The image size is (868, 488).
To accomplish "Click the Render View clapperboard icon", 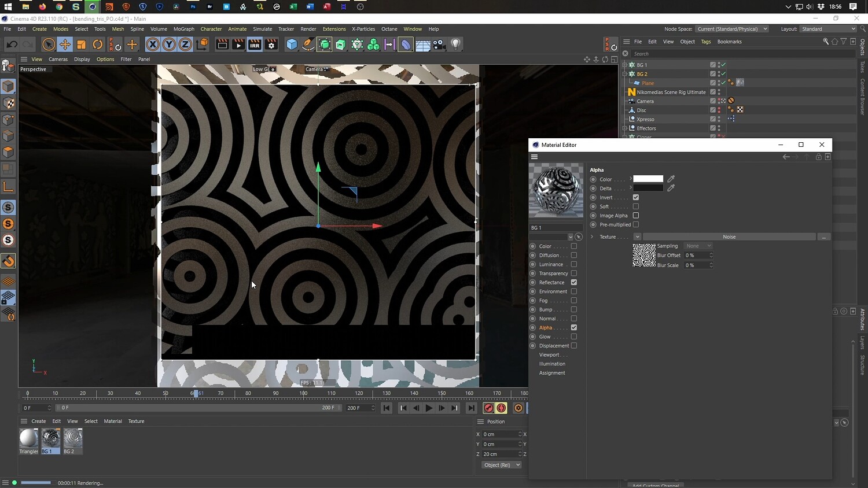I will coord(222,45).
